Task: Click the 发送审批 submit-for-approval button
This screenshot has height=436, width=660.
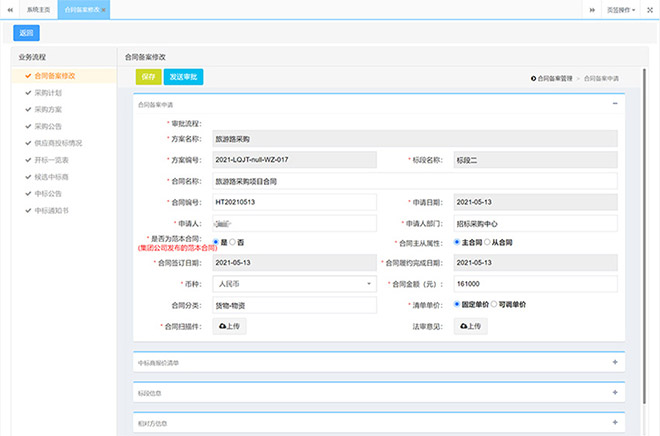Action: (x=183, y=76)
